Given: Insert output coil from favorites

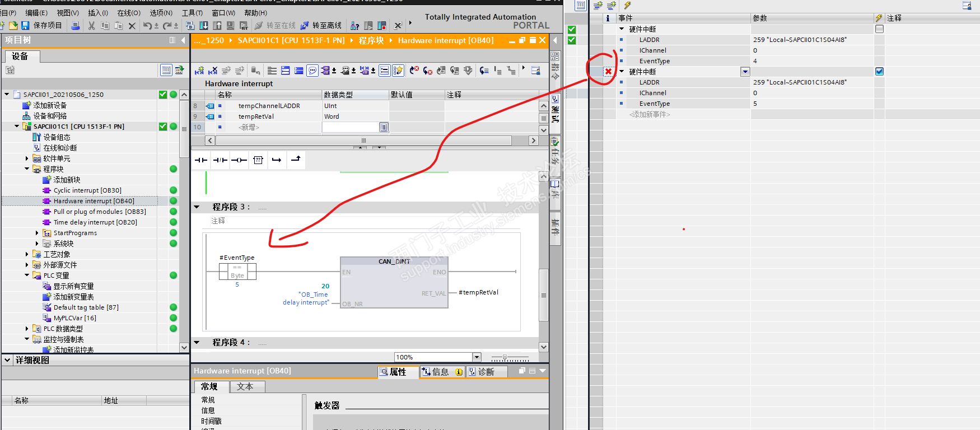Looking at the screenshot, I should pyautogui.click(x=239, y=160).
